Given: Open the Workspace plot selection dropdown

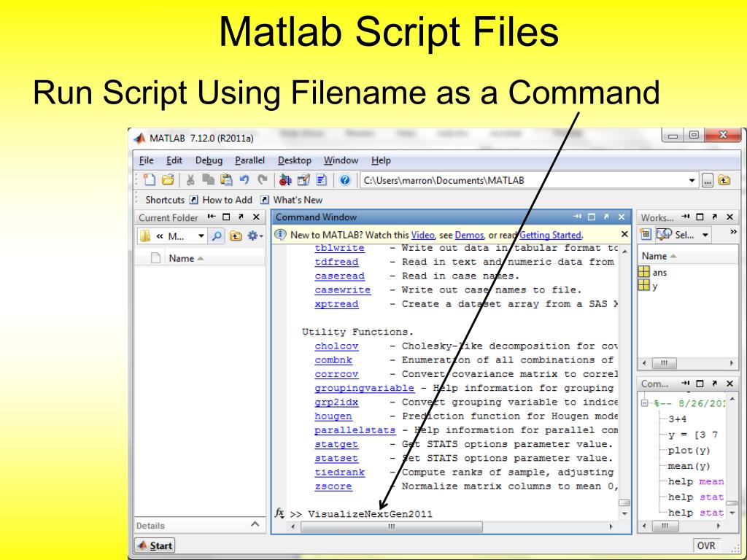Looking at the screenshot, I should [705, 235].
